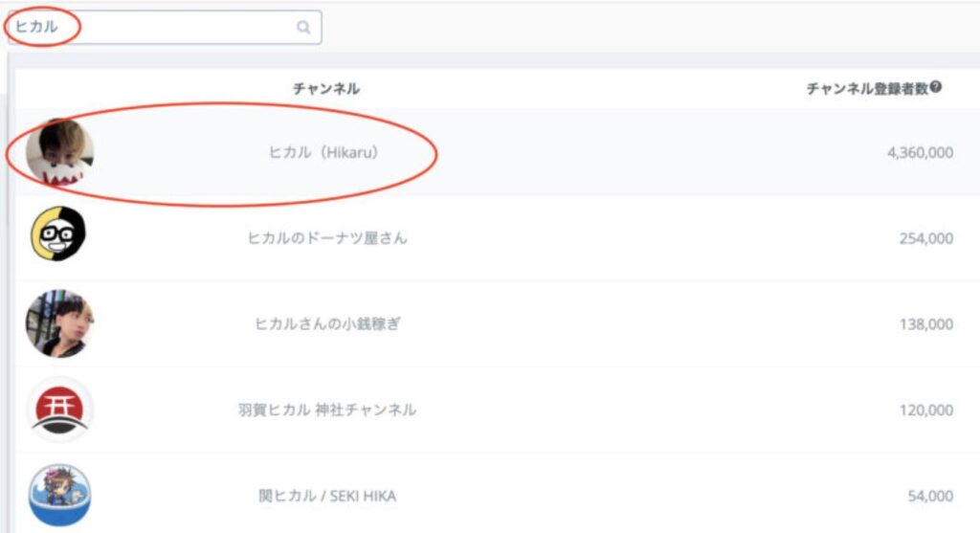Open the 羽賀ヒカル 神社チャンネル torii avatar

60,410
